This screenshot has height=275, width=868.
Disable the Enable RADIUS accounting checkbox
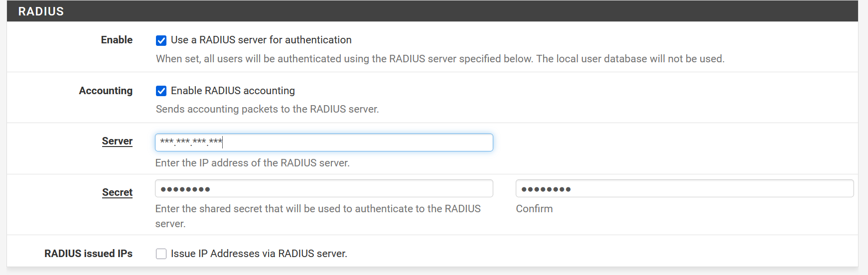tap(161, 91)
